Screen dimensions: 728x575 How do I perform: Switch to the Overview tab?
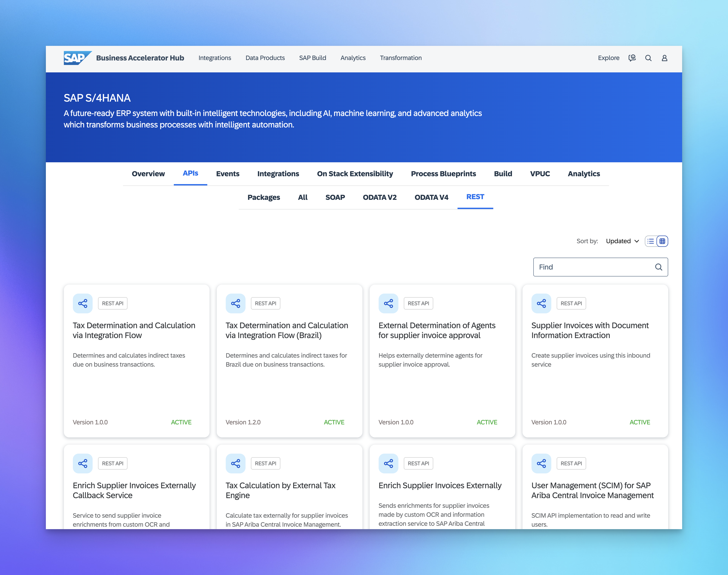pyautogui.click(x=148, y=174)
